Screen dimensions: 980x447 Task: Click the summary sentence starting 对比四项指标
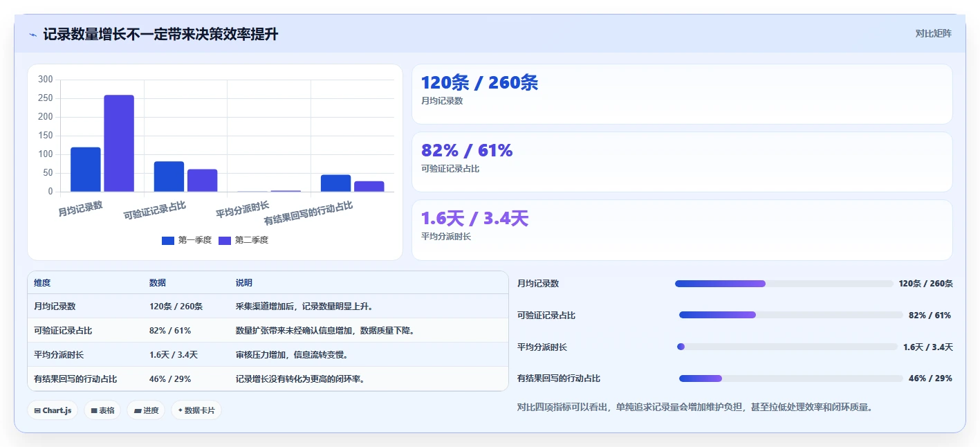695,408
